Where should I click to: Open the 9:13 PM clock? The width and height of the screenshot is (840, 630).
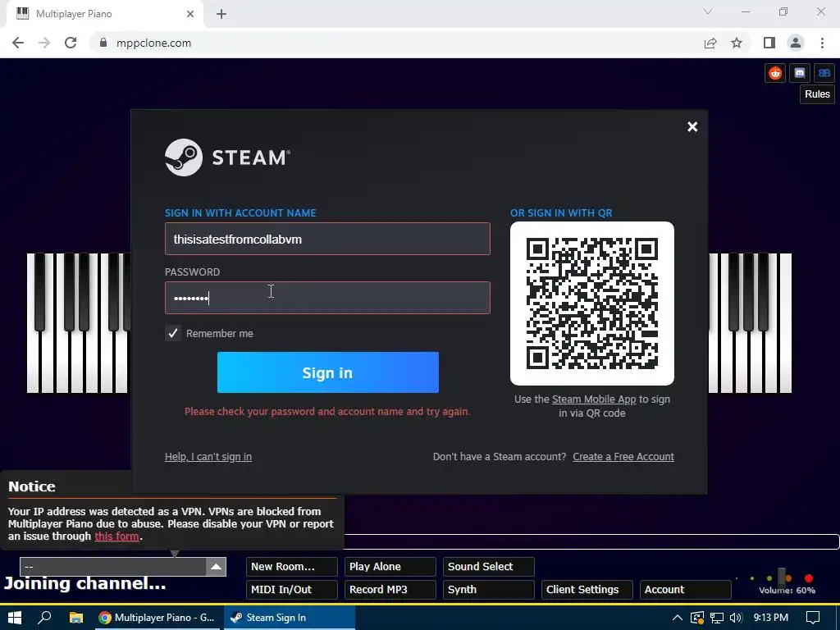[x=770, y=618]
